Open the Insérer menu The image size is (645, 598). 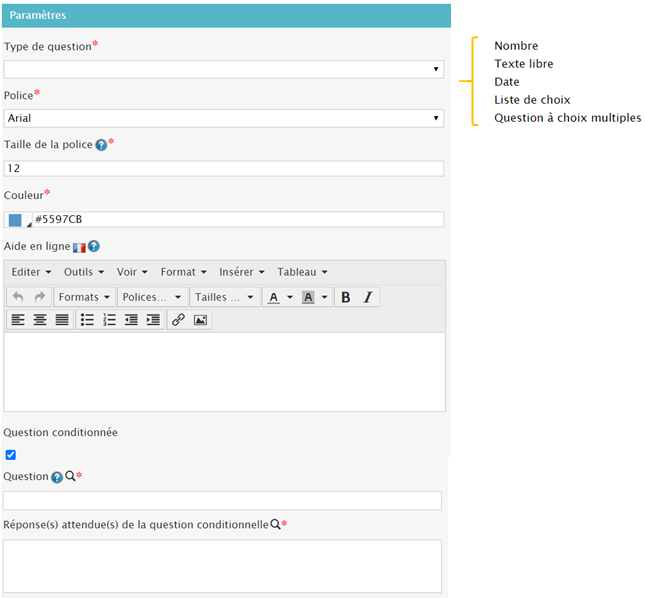(x=242, y=272)
